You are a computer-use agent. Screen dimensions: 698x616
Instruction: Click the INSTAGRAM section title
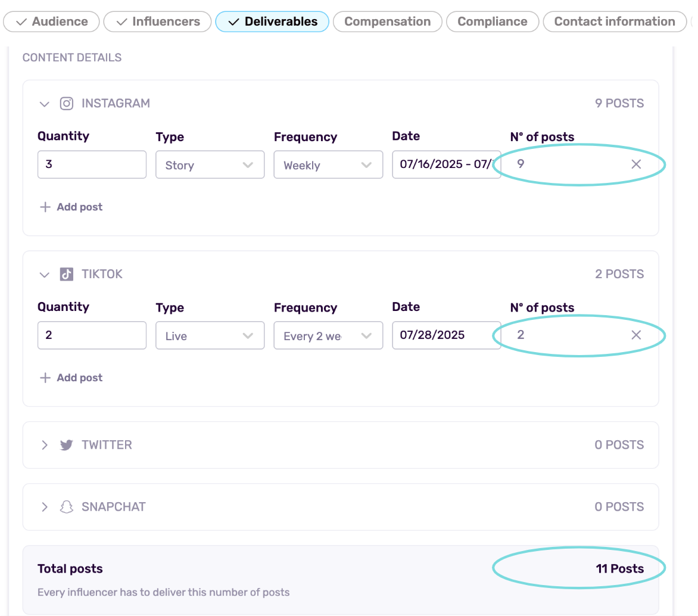[116, 103]
